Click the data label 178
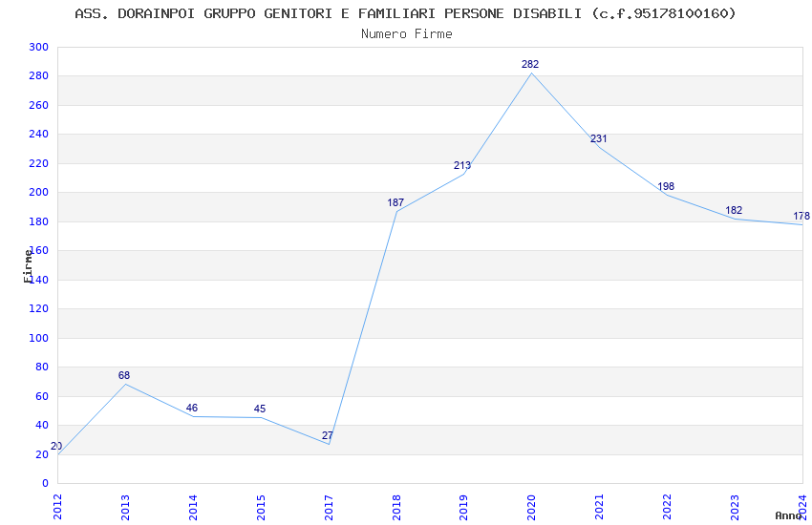The image size is (812, 525). [x=801, y=217]
